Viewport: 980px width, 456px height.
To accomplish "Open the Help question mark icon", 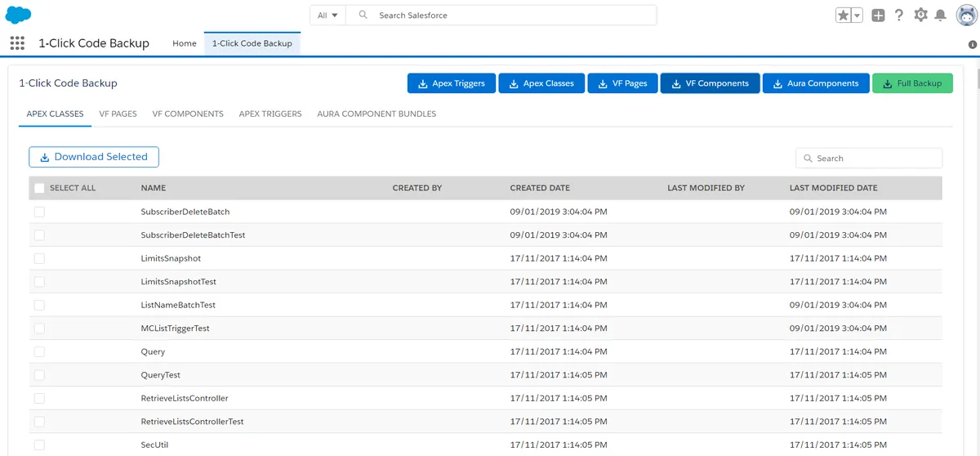I will 899,16.
